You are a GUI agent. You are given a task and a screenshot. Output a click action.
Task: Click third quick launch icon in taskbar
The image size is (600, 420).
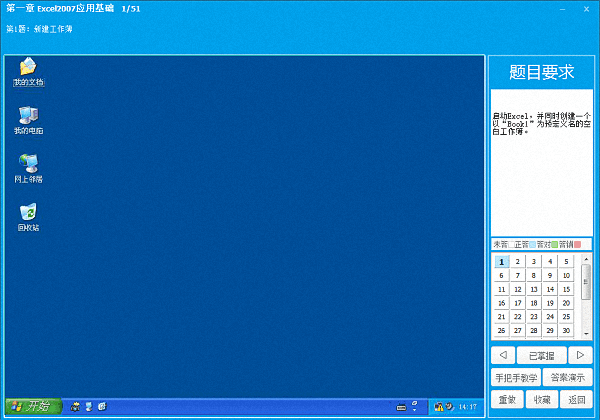[x=102, y=407]
